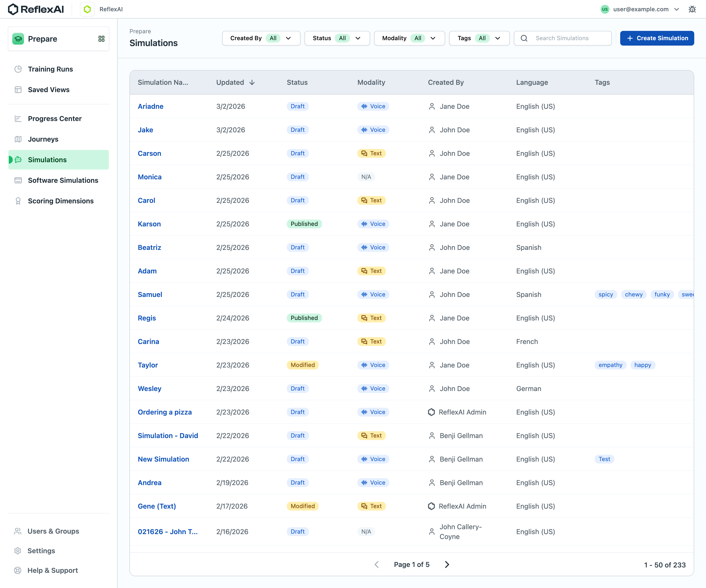This screenshot has height=588, width=706.
Task: Click the Text badge in Carson row
Action: pyautogui.click(x=371, y=154)
